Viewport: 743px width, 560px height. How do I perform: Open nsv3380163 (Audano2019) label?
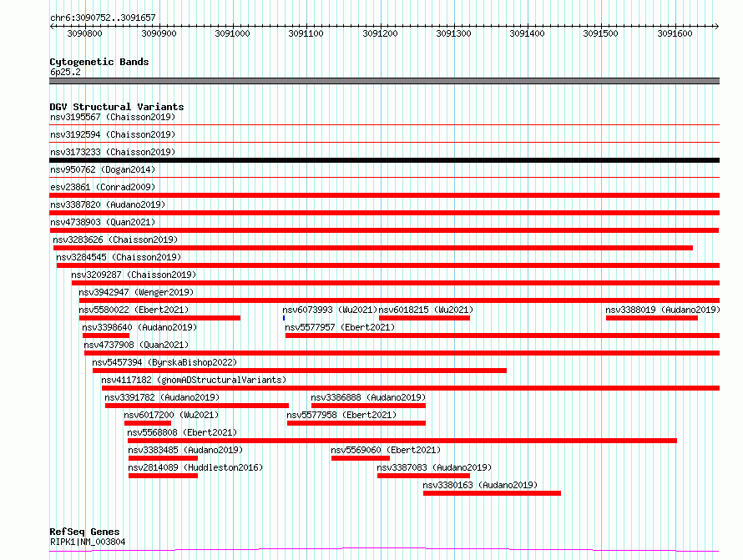click(480, 485)
